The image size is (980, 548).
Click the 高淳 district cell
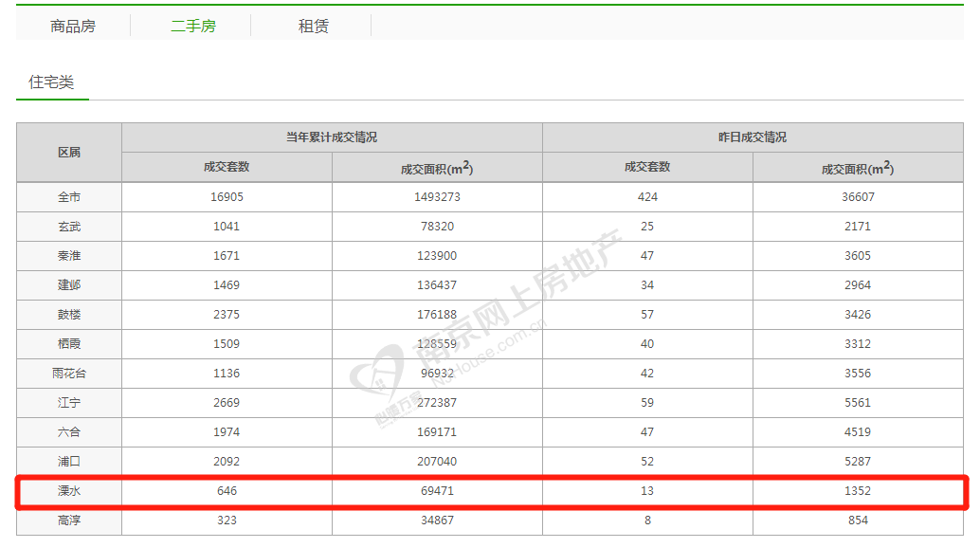69,521
